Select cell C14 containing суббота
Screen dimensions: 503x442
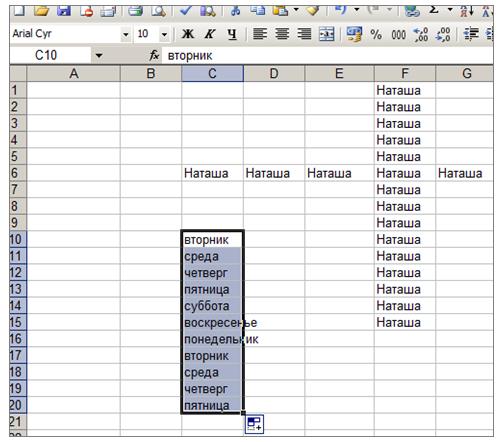(x=212, y=306)
